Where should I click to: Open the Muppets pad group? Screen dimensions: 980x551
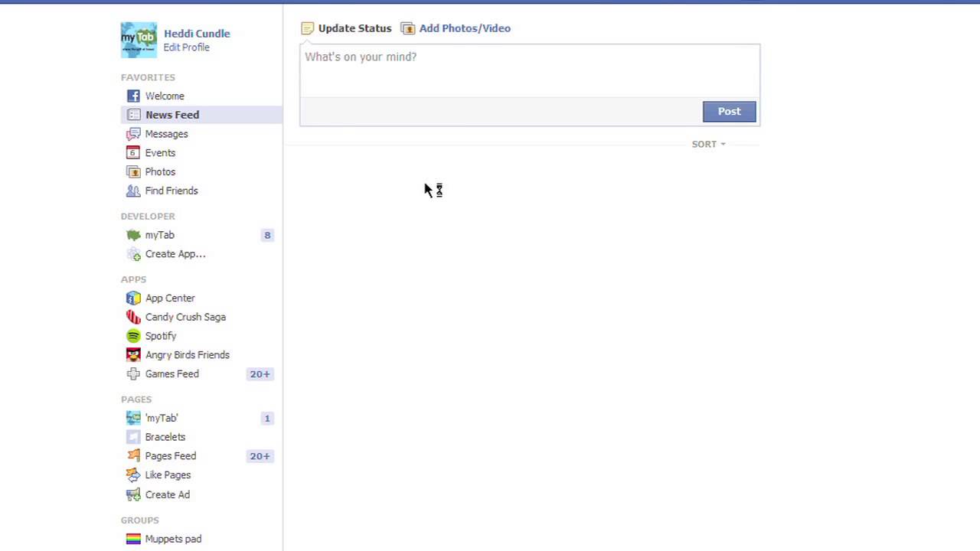(x=173, y=539)
